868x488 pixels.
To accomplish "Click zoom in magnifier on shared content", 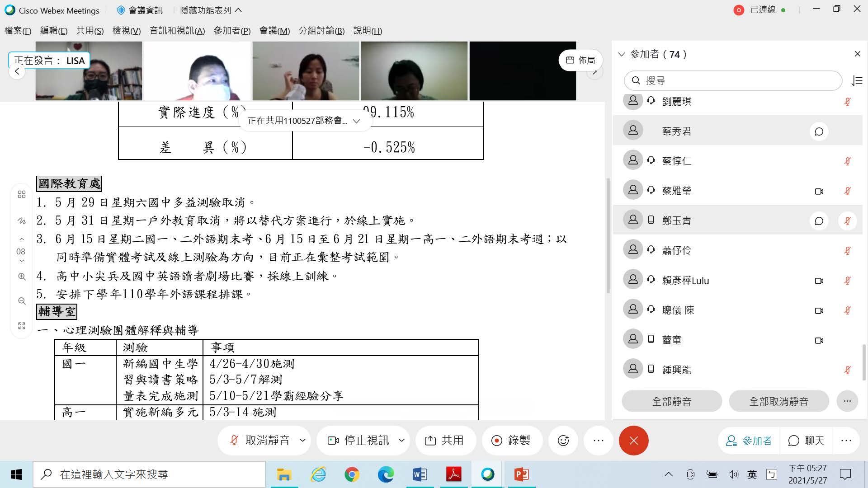I will pyautogui.click(x=22, y=277).
